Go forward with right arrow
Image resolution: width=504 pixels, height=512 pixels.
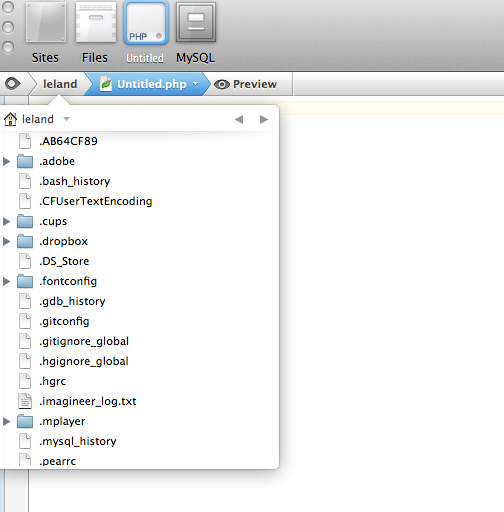coord(264,119)
